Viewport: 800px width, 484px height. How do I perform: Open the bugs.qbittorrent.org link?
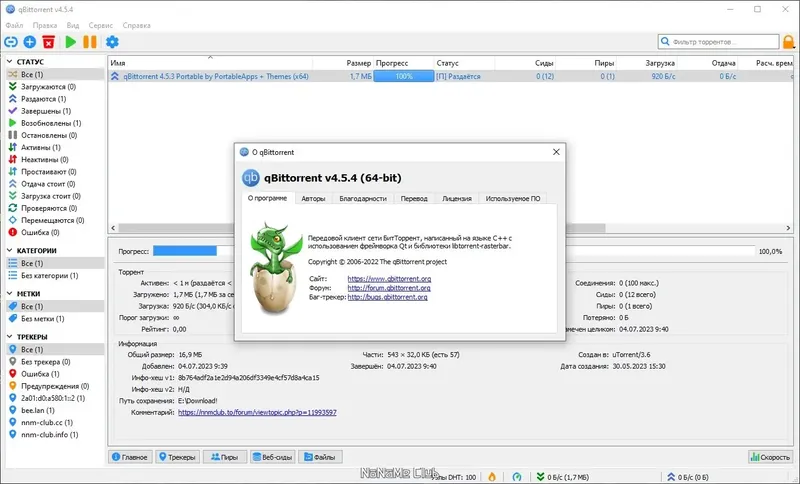point(387,297)
